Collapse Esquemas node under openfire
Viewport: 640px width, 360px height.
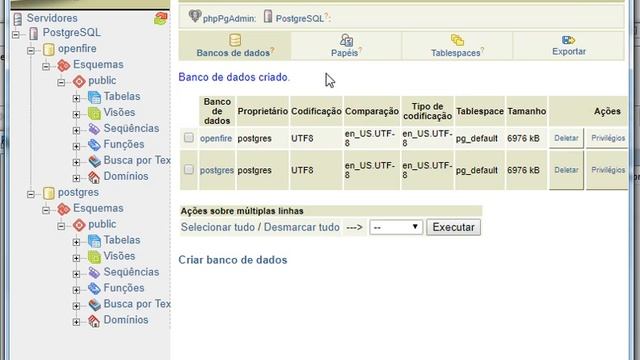46,67
